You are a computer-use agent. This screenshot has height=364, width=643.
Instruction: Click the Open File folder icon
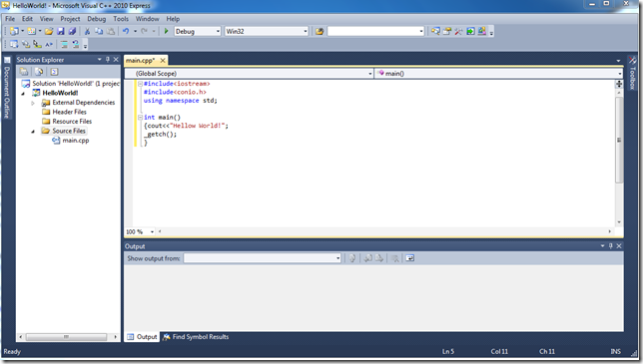pos(49,31)
